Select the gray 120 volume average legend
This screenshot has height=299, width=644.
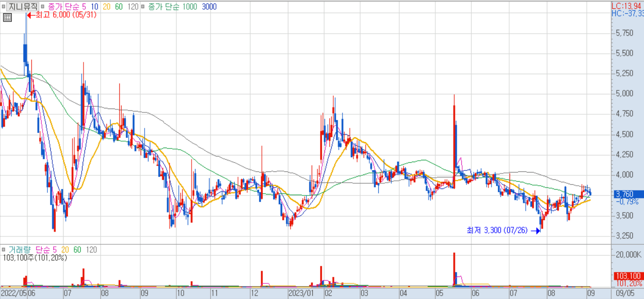tap(91, 250)
